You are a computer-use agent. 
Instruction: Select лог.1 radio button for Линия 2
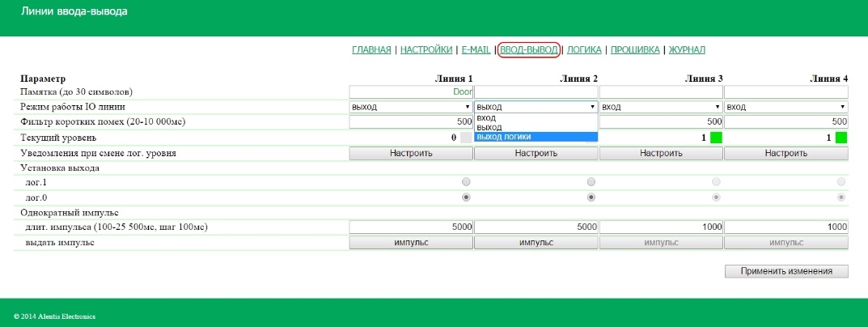tap(591, 182)
